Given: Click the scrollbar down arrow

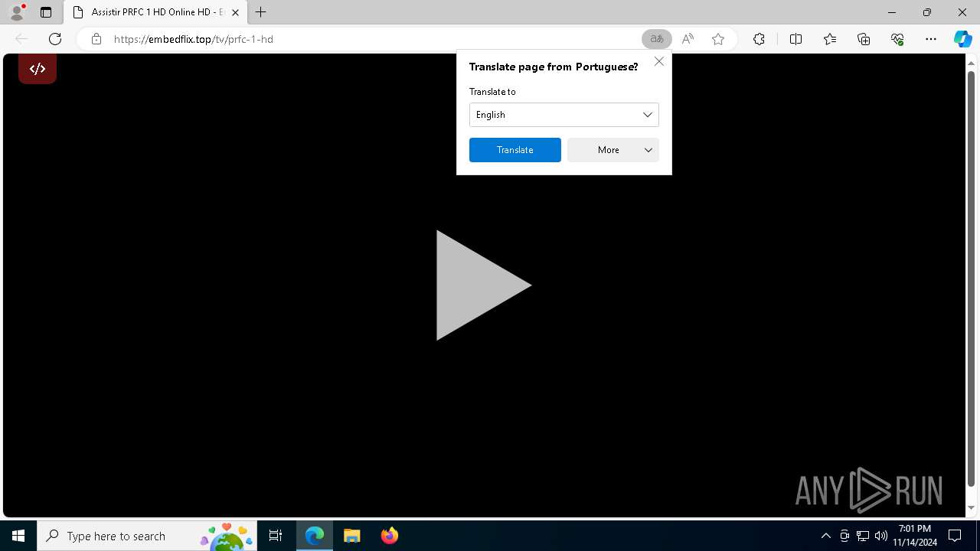Looking at the screenshot, I should tap(971, 507).
